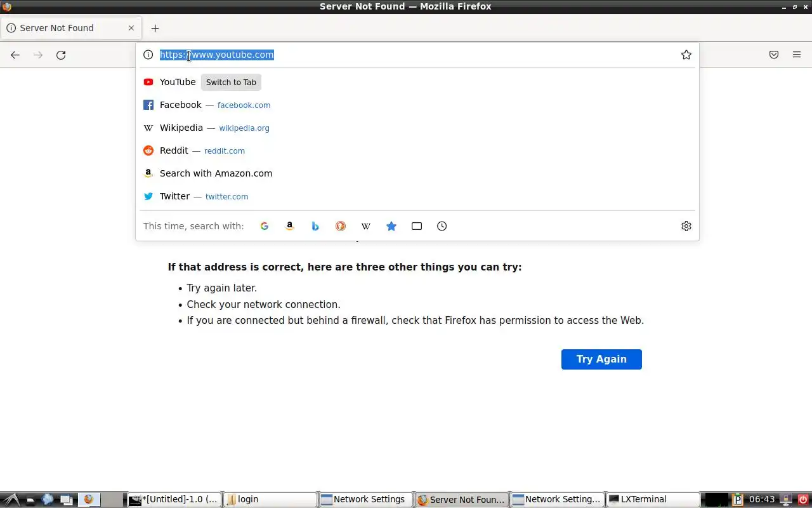Click the reddit.com URL text
This screenshot has height=508, width=812.
[x=225, y=151]
